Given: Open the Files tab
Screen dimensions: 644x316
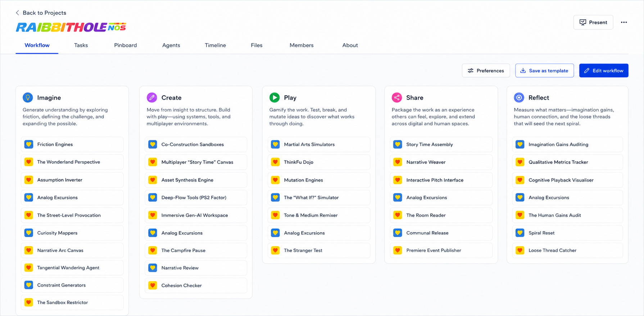Looking at the screenshot, I should click(x=257, y=45).
